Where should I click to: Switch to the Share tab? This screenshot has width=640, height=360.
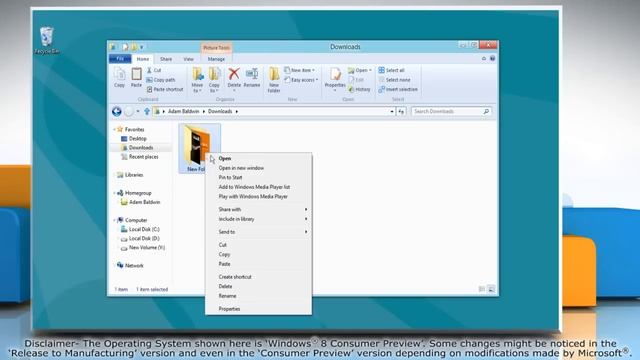point(166,59)
